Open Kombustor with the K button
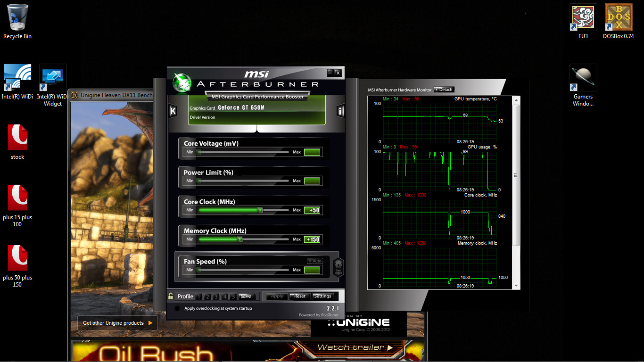 pyautogui.click(x=173, y=111)
